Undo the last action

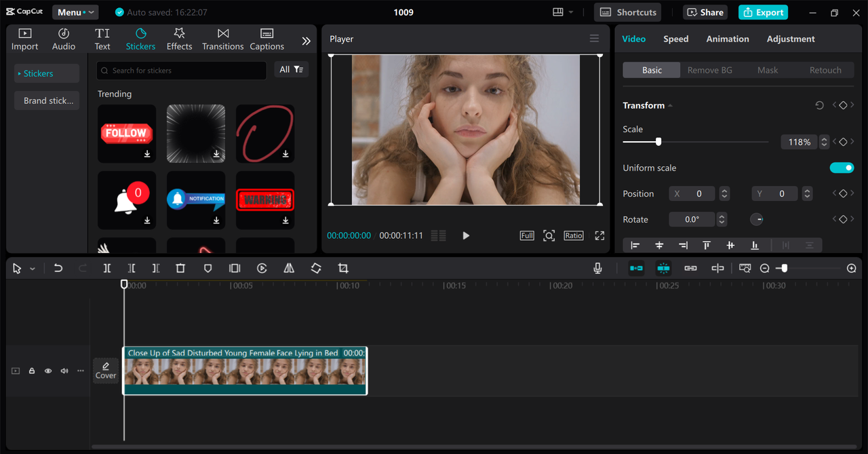coord(58,269)
